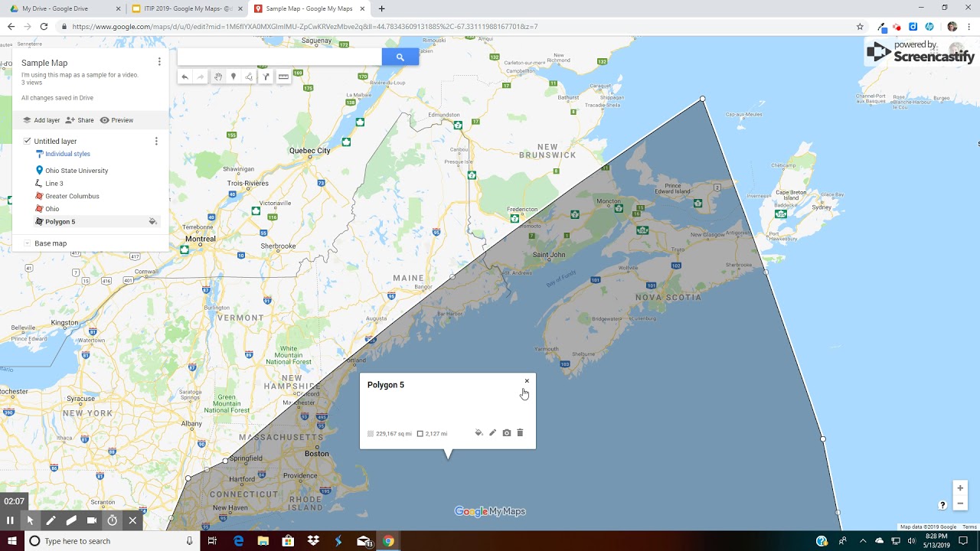
Task: Click the Polygon 5 popup title
Action: pyautogui.click(x=386, y=385)
